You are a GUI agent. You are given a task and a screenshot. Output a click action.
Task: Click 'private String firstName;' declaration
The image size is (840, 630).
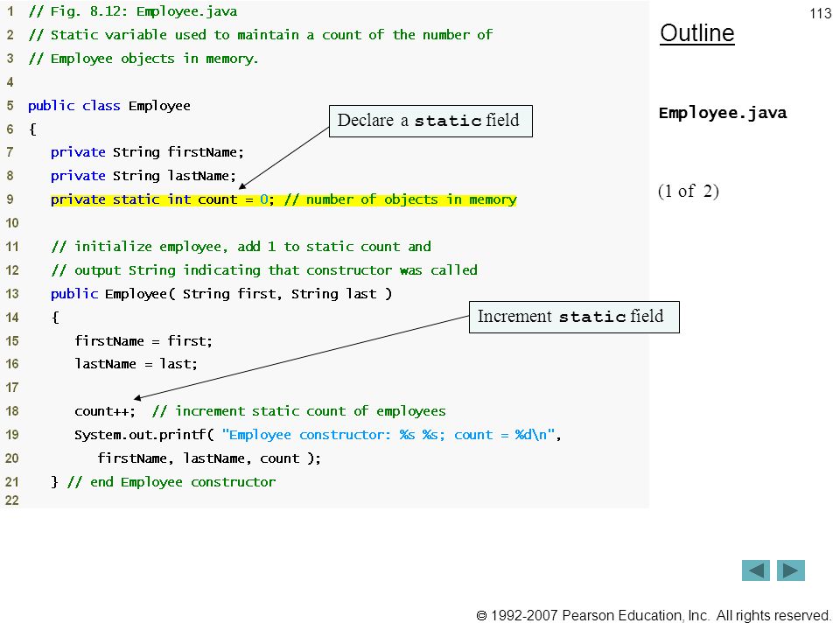click(x=147, y=152)
